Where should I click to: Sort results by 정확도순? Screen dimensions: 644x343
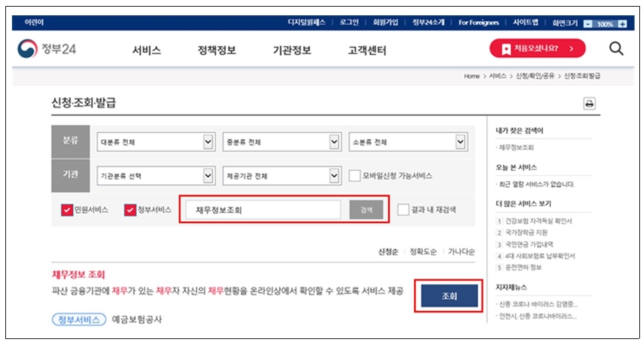423,251
